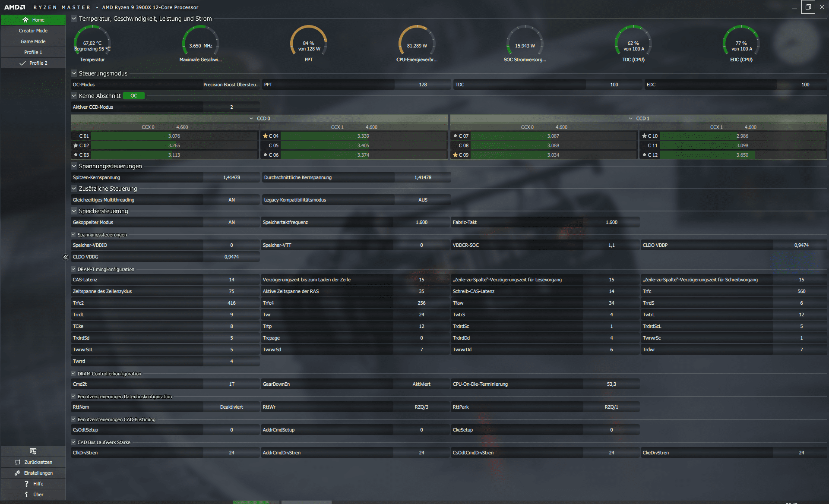
Task: Collapse the CAD Bus Laufwerk Stärke section
Action: pos(73,442)
